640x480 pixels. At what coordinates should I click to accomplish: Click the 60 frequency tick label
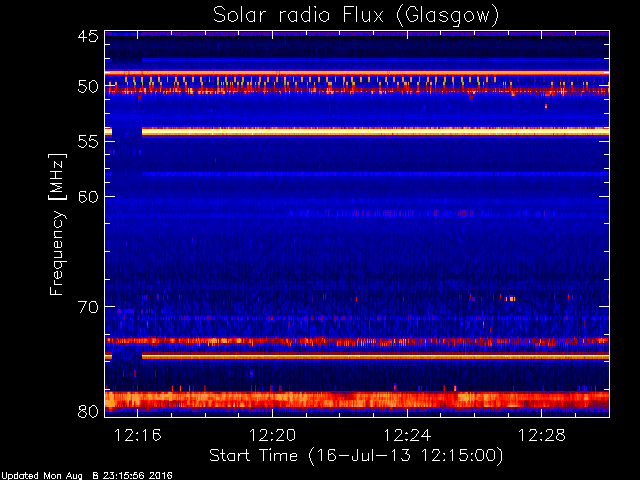tap(88, 197)
